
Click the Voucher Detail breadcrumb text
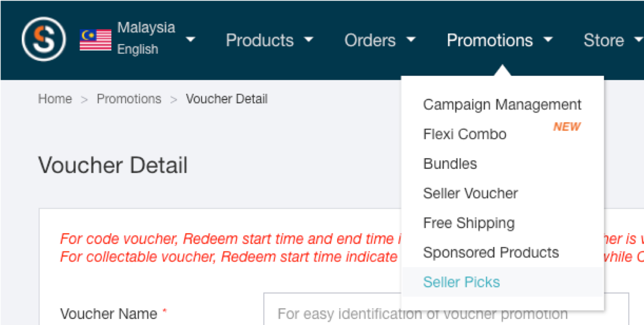(227, 99)
